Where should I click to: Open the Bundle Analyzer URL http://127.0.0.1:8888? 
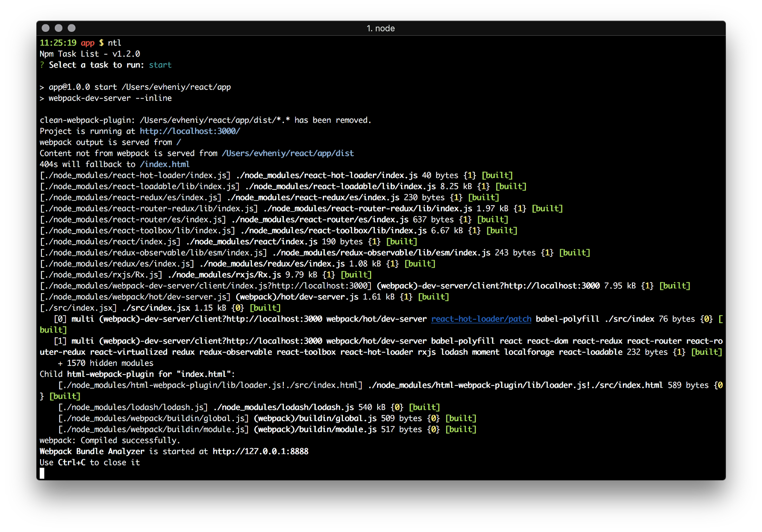[x=260, y=452]
